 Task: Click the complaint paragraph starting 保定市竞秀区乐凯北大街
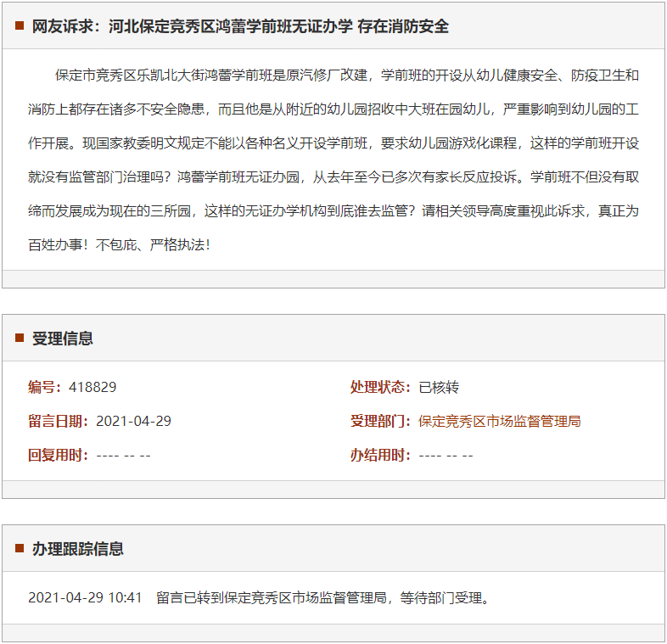tap(333, 160)
